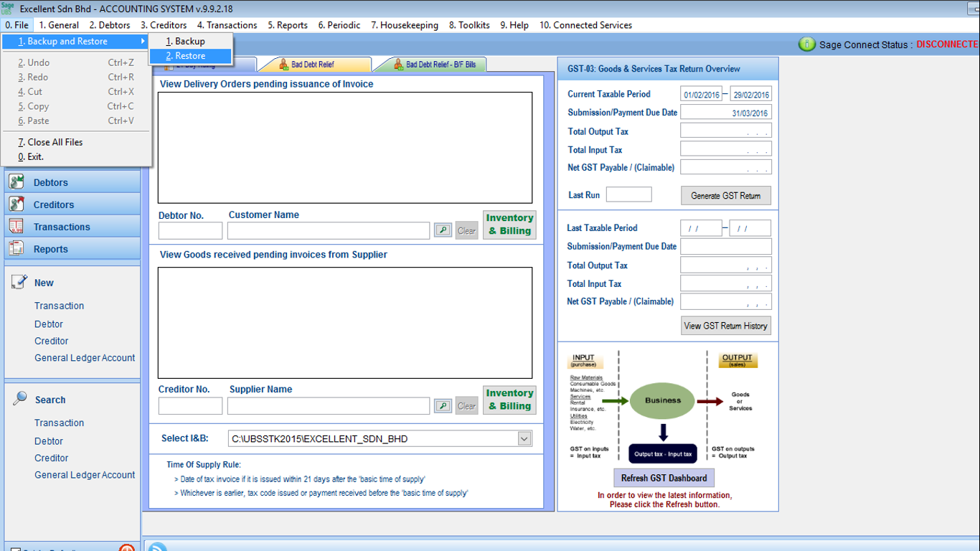Click the Refresh GST Dashboard button
Screen dimensions: 980x551
point(664,478)
